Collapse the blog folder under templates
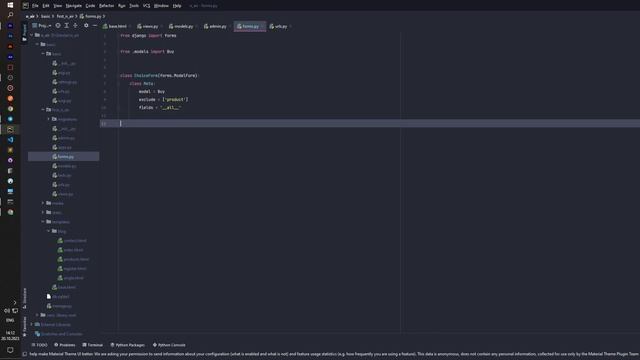The width and height of the screenshot is (640, 360). click(49, 231)
